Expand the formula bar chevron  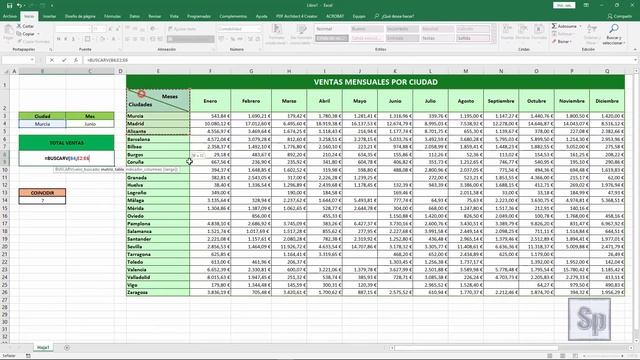(636, 60)
